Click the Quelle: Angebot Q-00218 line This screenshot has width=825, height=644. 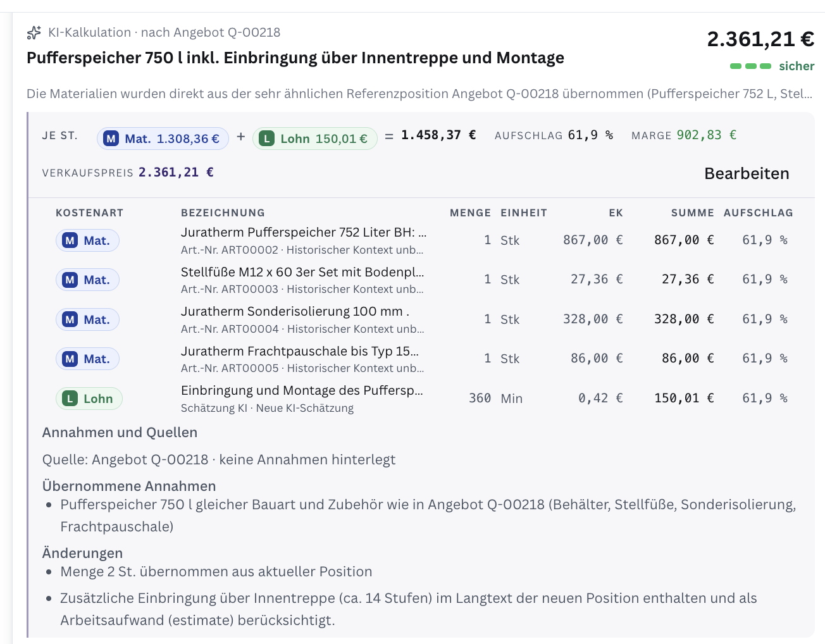pos(219,460)
